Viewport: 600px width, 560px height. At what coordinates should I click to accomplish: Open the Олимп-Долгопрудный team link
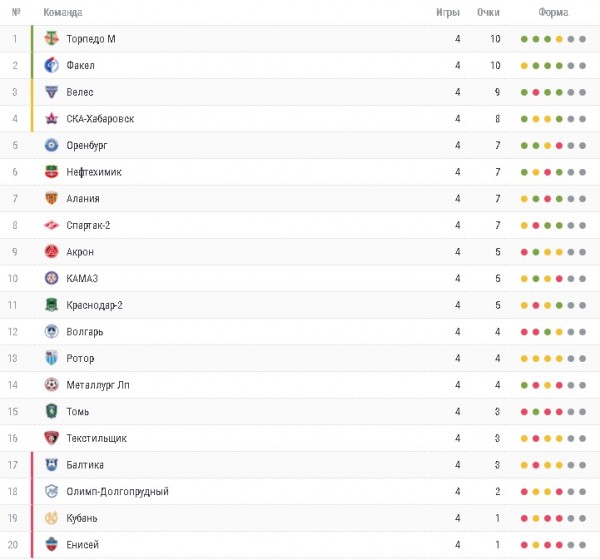117,491
